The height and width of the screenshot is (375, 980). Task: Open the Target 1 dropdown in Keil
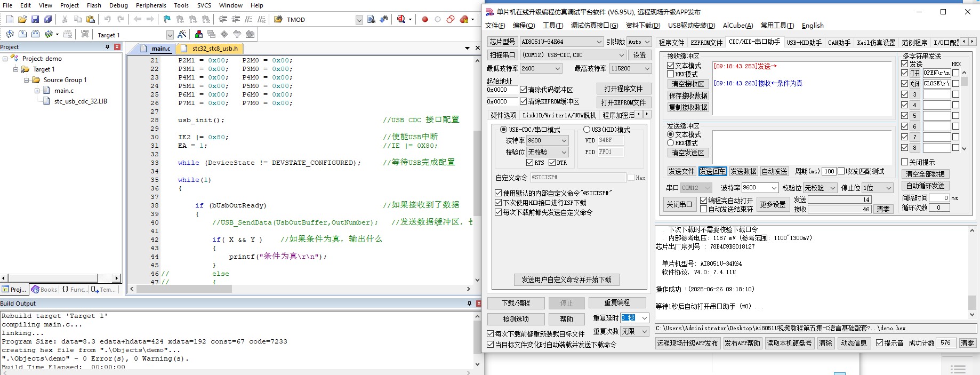point(170,35)
